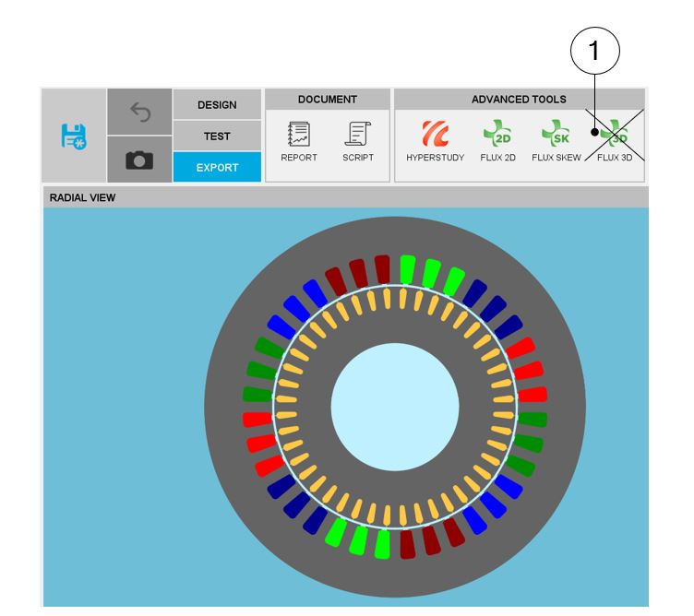Go to the Test tab
This screenshot has width=694, height=616.
click(x=217, y=136)
